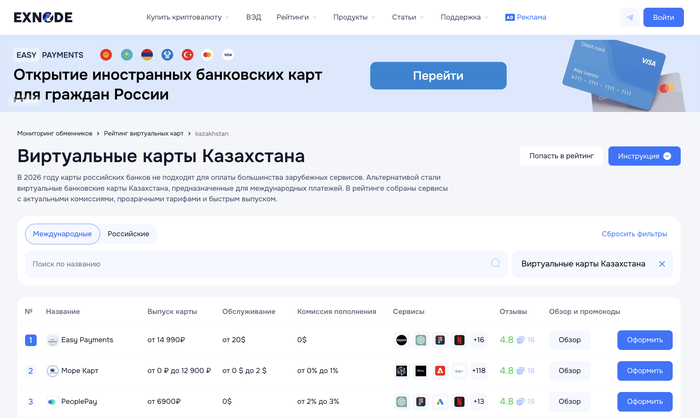Clear the Виртуальные карты Казахстана filter with X

[x=662, y=264]
